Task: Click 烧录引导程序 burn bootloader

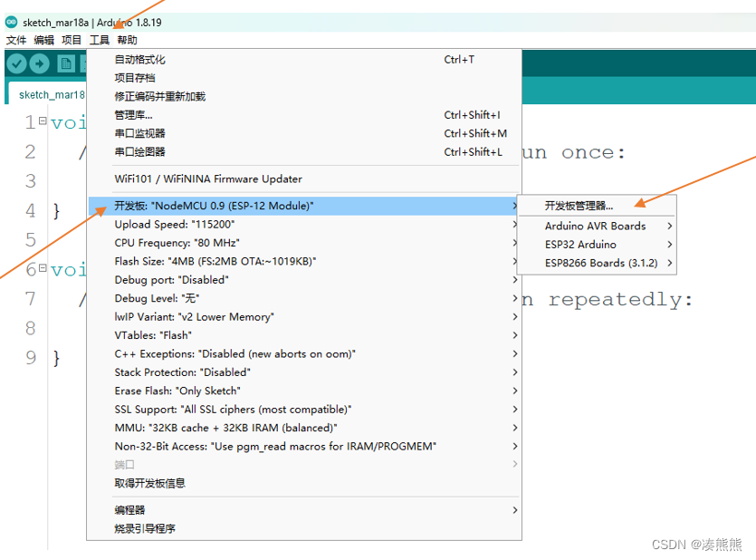Action: tap(305, 528)
